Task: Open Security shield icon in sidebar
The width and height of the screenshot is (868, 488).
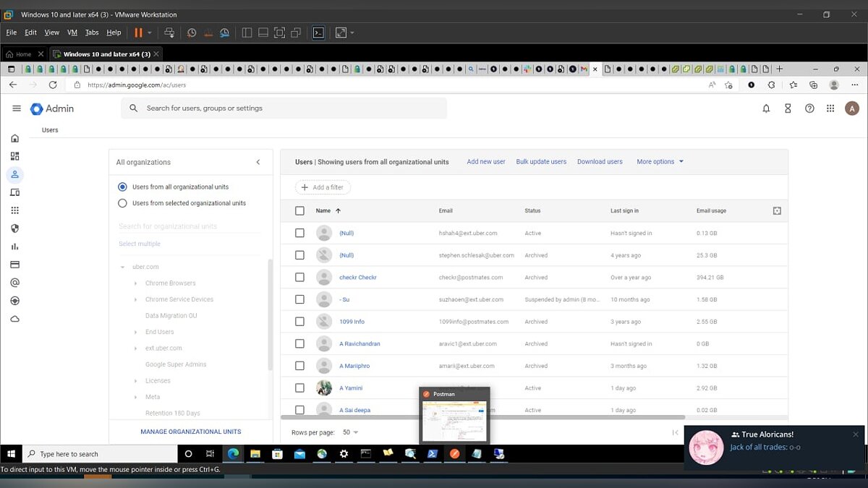Action: click(14, 228)
